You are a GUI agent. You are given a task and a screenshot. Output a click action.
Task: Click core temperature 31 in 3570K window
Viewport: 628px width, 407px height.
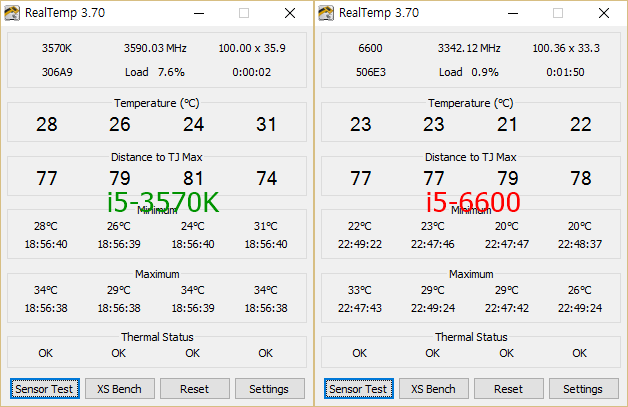point(266,124)
